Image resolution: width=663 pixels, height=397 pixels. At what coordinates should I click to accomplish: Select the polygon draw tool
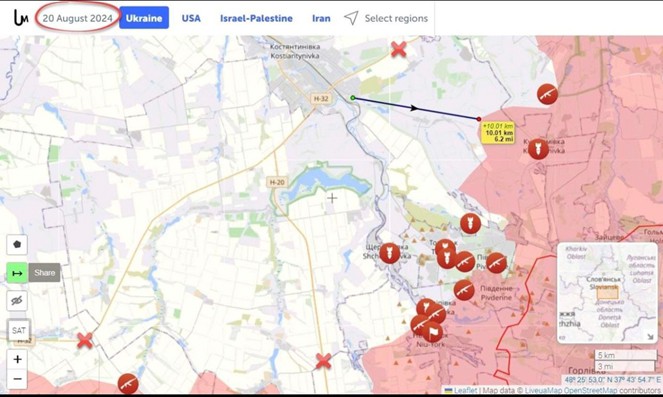17,244
